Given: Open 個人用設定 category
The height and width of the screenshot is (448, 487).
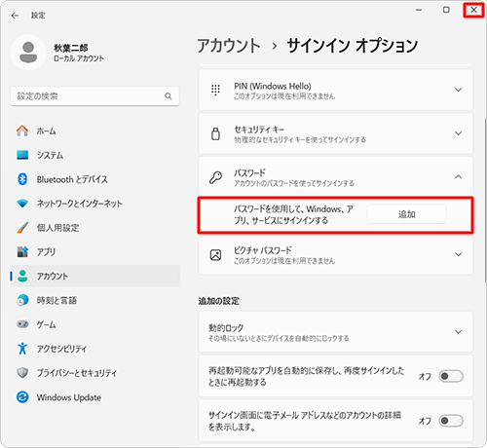Looking at the screenshot, I should click(94, 228).
